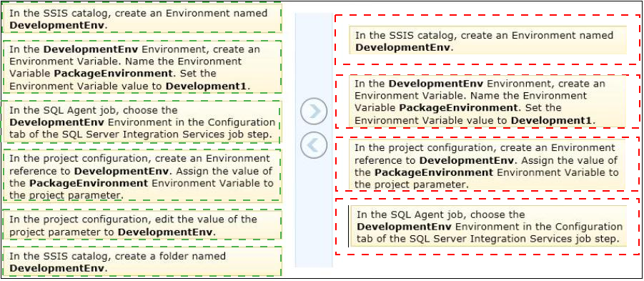Select answer-area 'Environment reference to DevelopmentEnv' item
644x281 pixels.
488,164
